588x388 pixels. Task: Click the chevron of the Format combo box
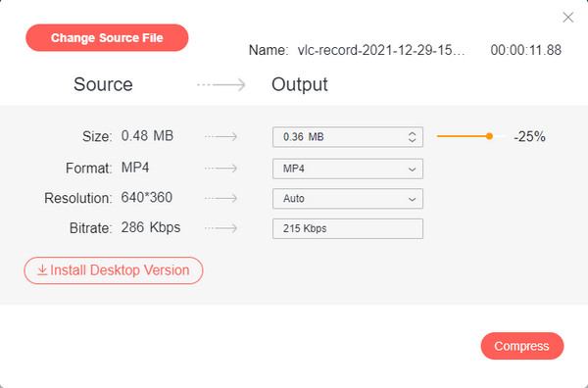coord(412,170)
